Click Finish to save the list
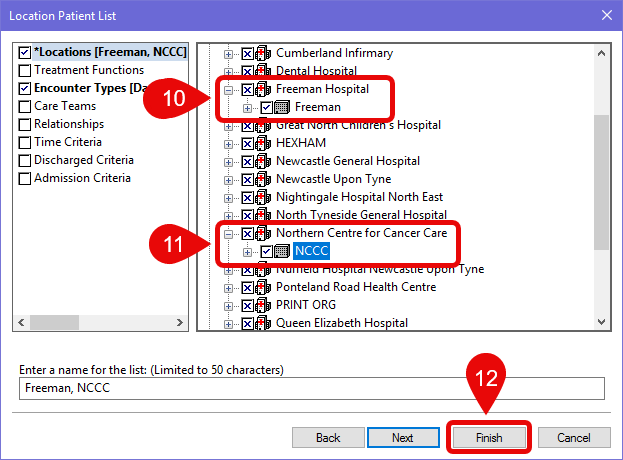The height and width of the screenshot is (460, 623). 489,438
